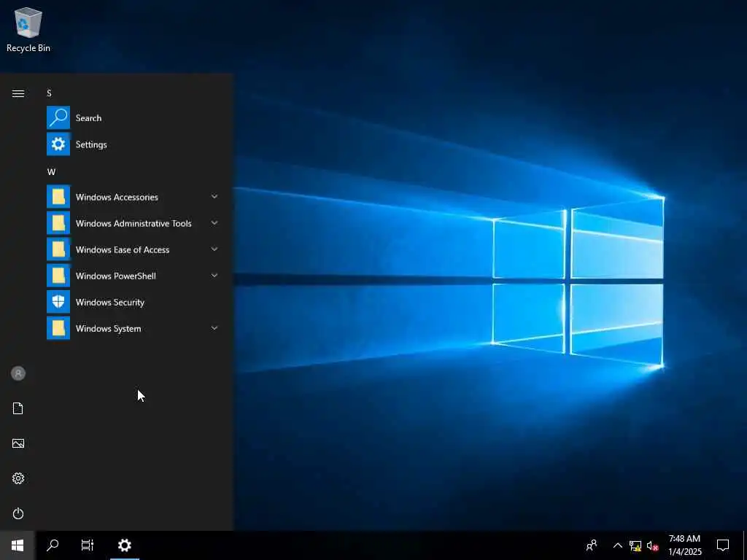
Task: Open the clock showing 7:48 AM
Action: [684, 545]
